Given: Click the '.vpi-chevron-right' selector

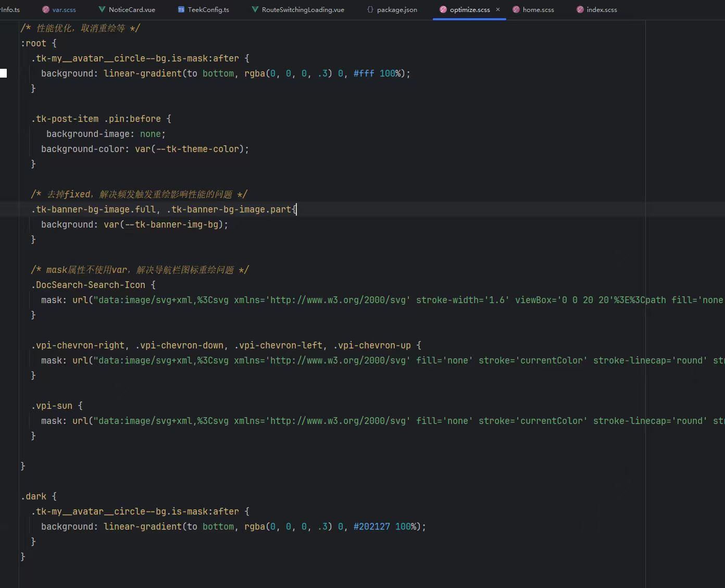Looking at the screenshot, I should click(78, 345).
